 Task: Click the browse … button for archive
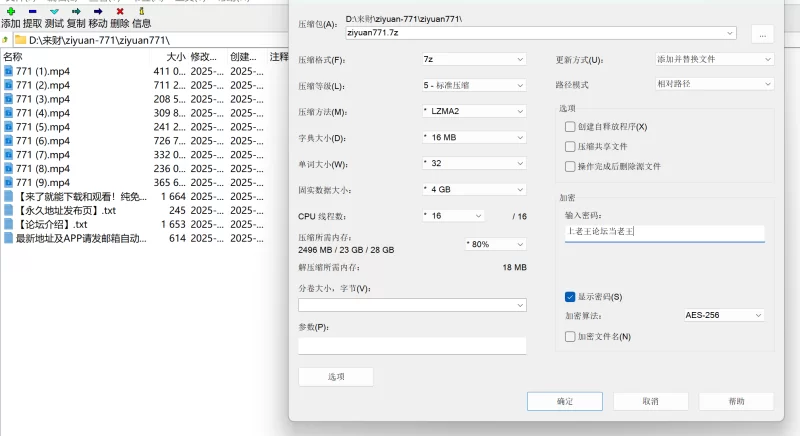(763, 35)
